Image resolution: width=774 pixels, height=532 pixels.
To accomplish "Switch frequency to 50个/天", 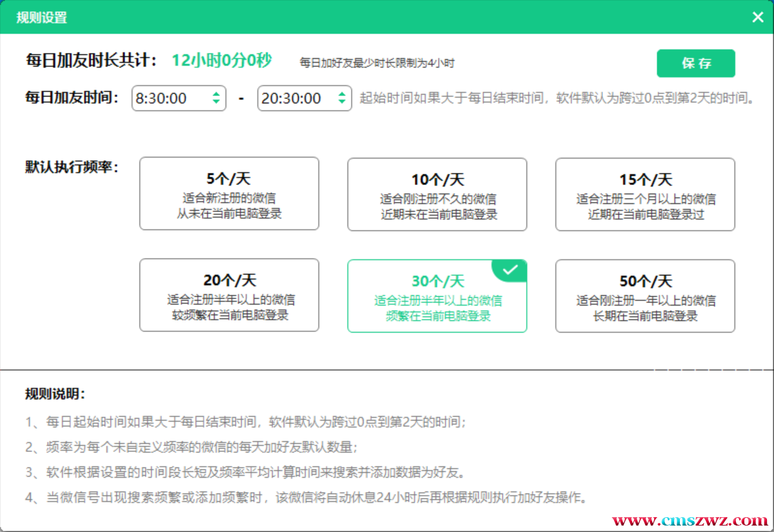I will pos(645,296).
